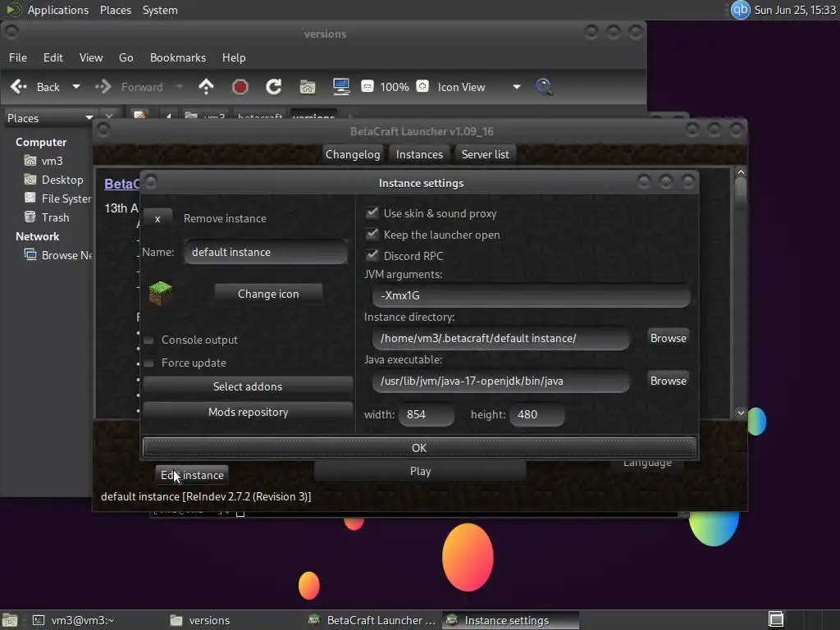Viewport: 840px width, 630px height.
Task: Click the Instance directory path field
Action: point(501,338)
